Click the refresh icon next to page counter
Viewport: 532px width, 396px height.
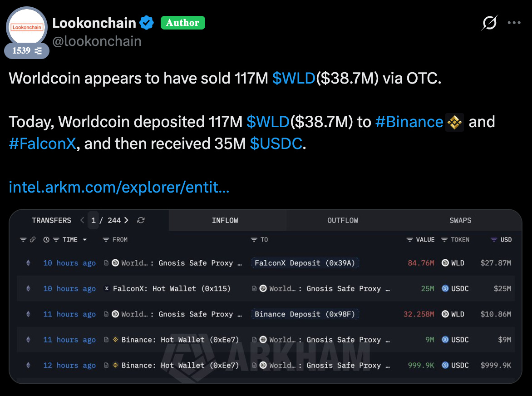141,220
